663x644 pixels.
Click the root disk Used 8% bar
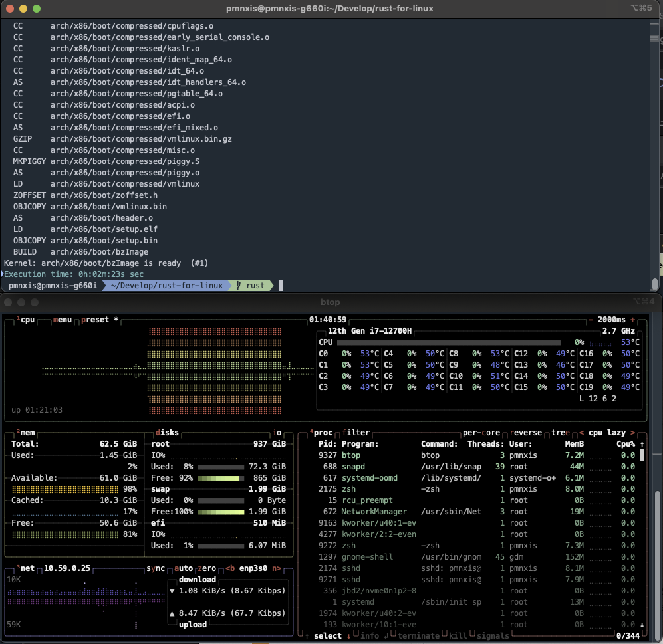pos(221,467)
